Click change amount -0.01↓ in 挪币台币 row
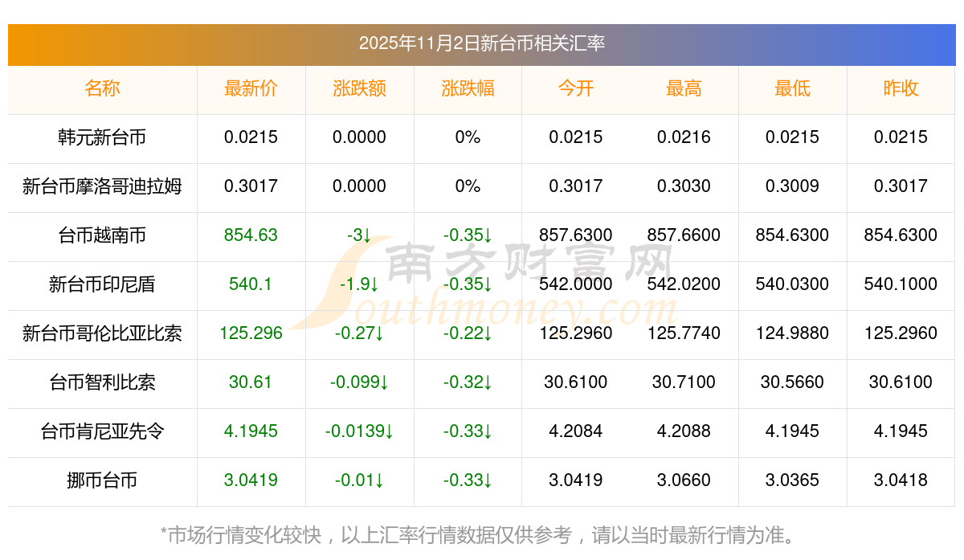 (x=359, y=480)
